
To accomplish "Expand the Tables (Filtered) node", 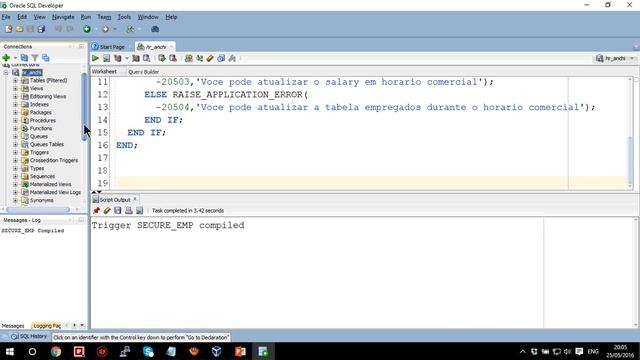I will (x=16, y=80).
